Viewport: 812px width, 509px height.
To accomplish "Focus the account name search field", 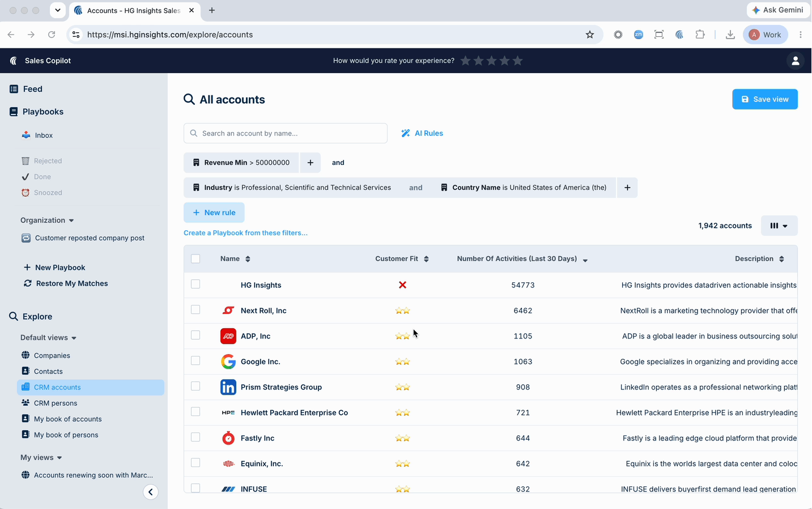I will click(286, 133).
